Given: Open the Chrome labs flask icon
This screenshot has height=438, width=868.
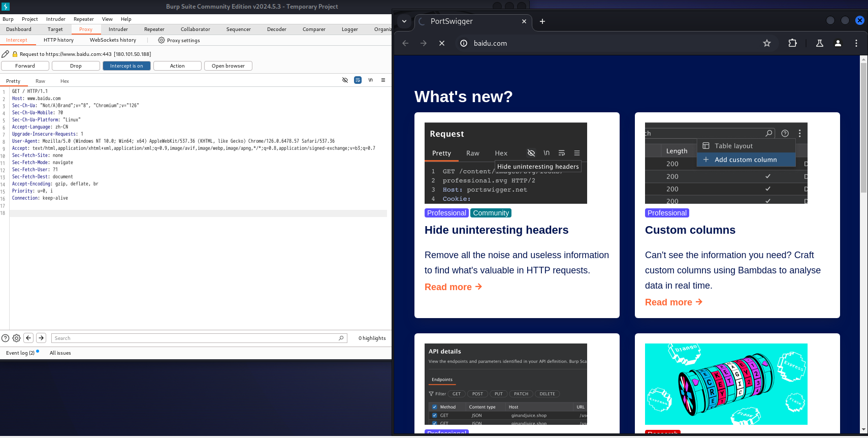Looking at the screenshot, I should click(819, 43).
